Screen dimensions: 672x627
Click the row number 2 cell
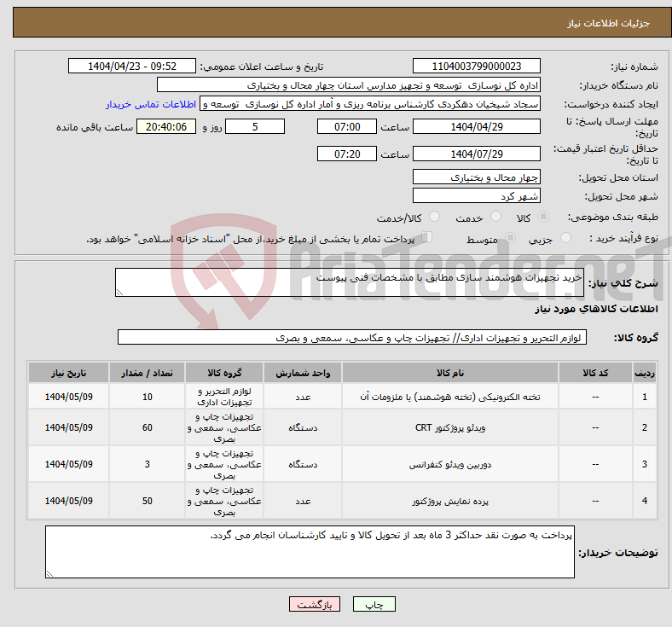coord(644,427)
